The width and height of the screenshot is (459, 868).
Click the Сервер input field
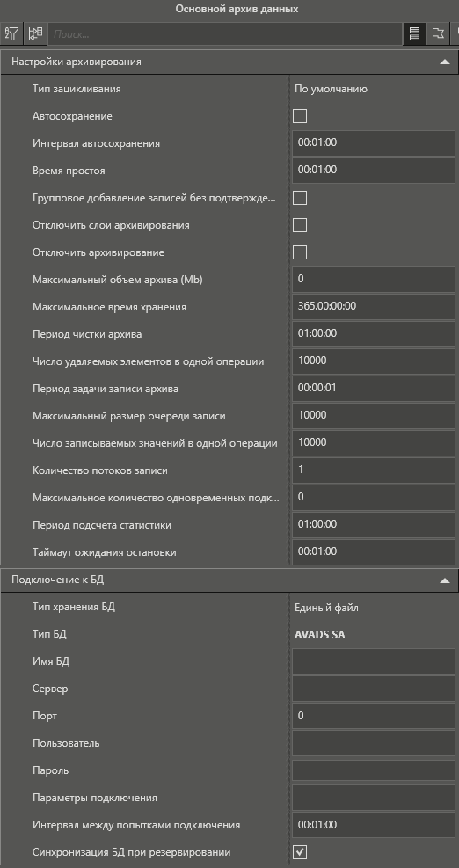tap(374, 689)
